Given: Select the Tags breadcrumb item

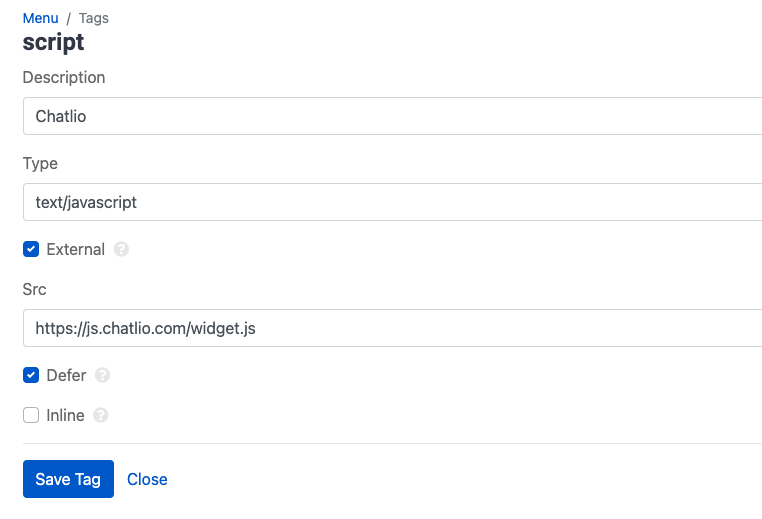Looking at the screenshot, I should pyautogui.click(x=94, y=18).
